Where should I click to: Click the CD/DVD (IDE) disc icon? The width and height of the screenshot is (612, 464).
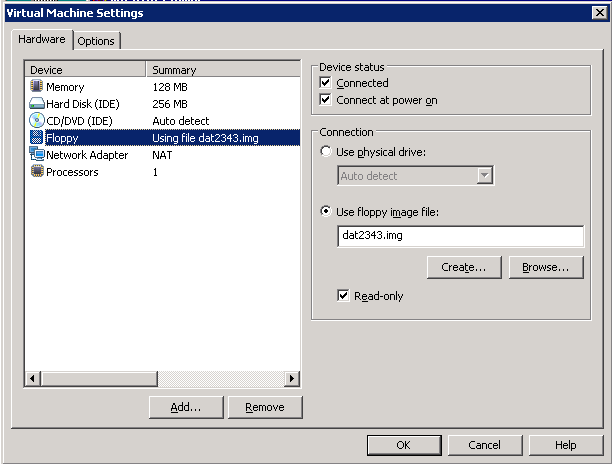37,121
